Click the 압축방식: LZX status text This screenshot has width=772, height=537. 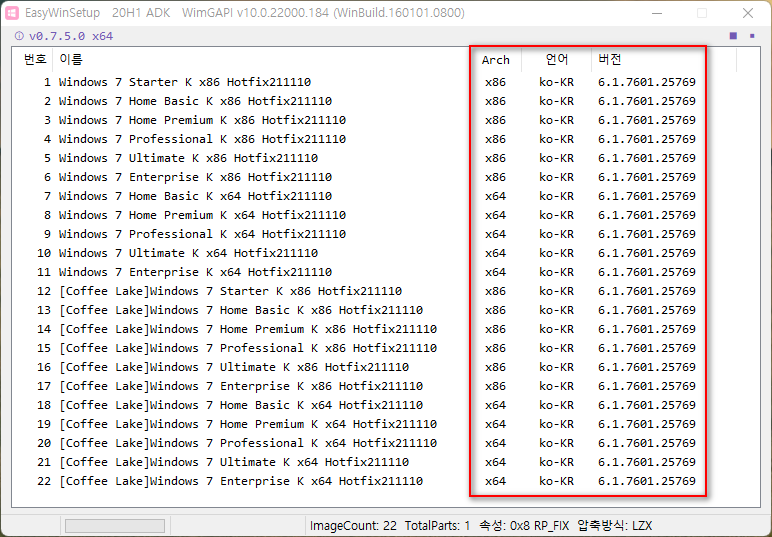point(615,526)
